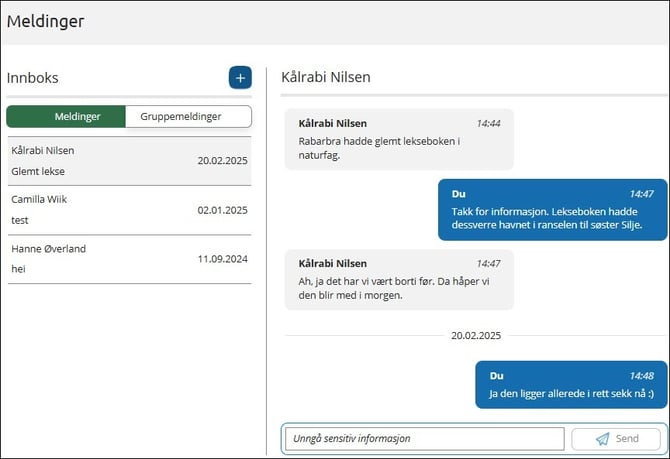Click the 02.01.2025 date in inbox
Screen dimensions: 670x459
(222, 210)
